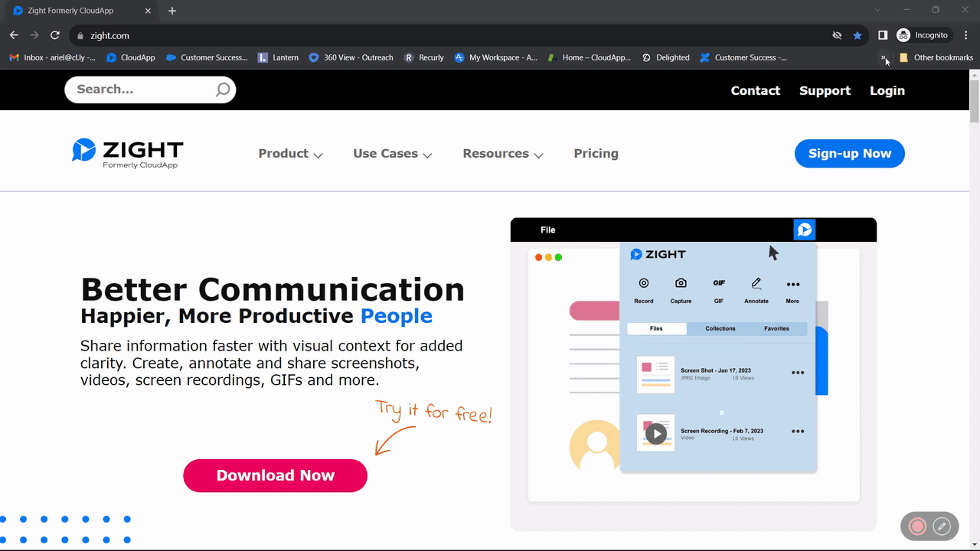Click the blue Zight icon in File bar

[x=804, y=230]
